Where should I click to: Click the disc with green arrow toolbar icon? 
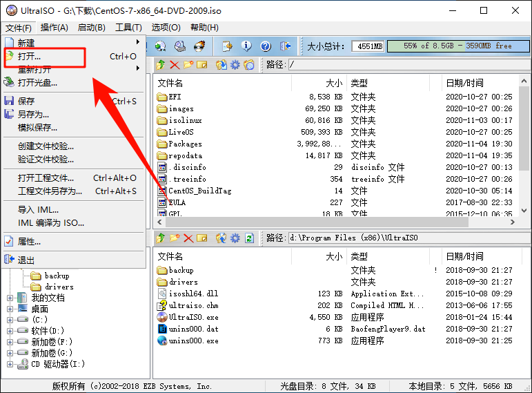click(161, 46)
